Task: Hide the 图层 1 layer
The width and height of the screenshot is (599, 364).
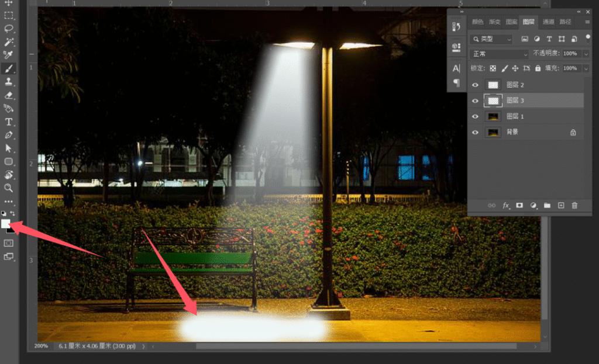Action: pyautogui.click(x=475, y=116)
